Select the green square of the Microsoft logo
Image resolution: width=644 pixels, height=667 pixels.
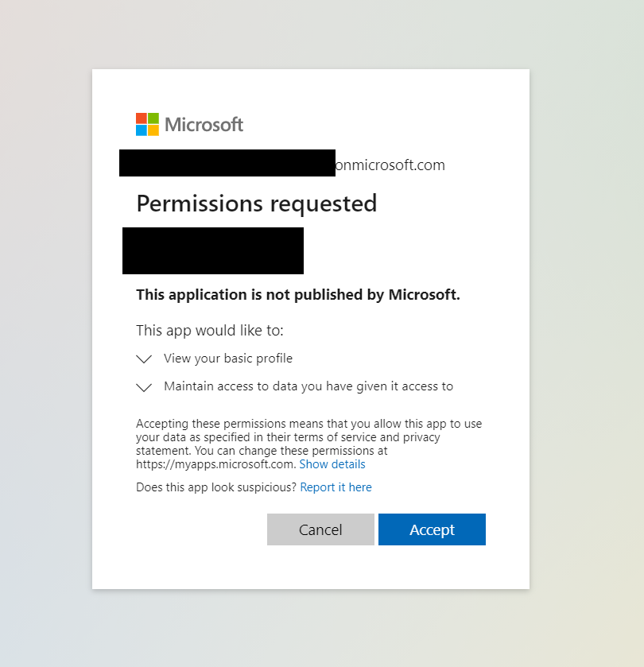[x=154, y=119]
